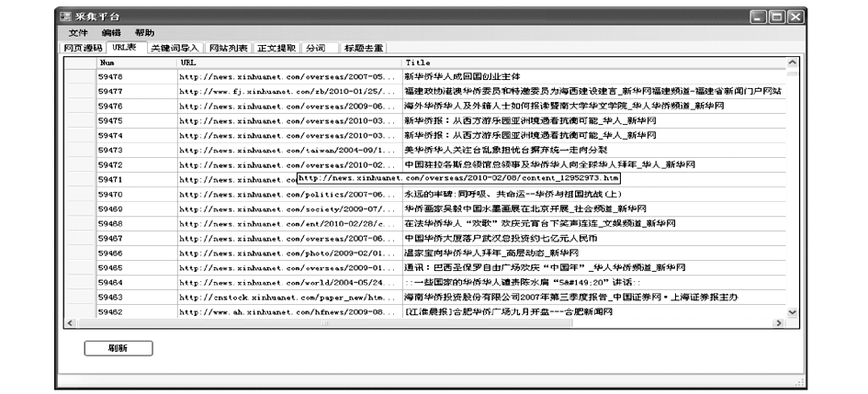This screenshot has width=868, height=394.
Task: Click the photo/2009-02/01 URL in row 59466
Action: click(289, 253)
